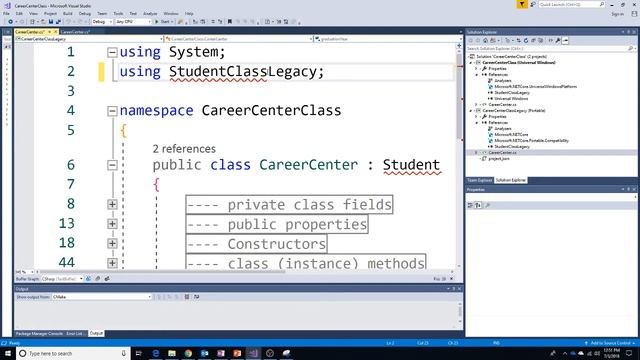Toggle Preview Selected Items in Solution Explorer

pos(565,40)
